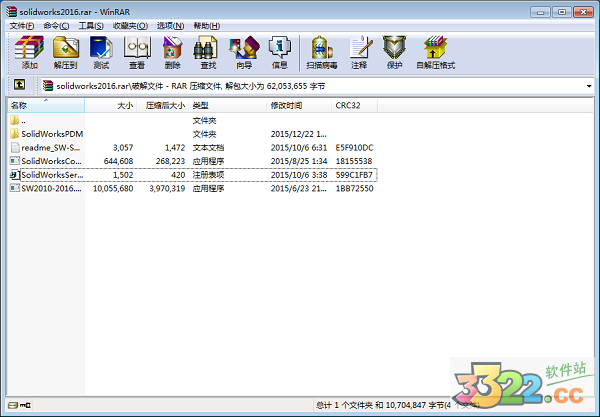
Task: Click the 添加 (Add) toolbar icon
Action: [x=29, y=52]
